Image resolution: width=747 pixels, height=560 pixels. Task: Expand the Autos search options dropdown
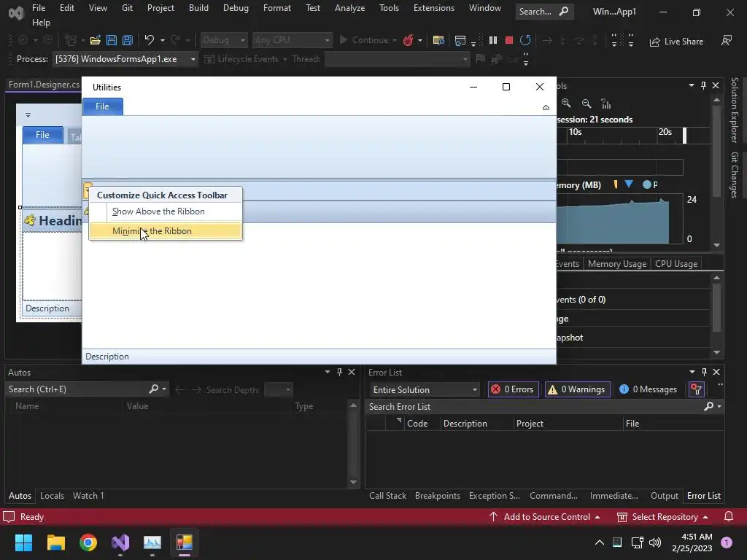164,389
